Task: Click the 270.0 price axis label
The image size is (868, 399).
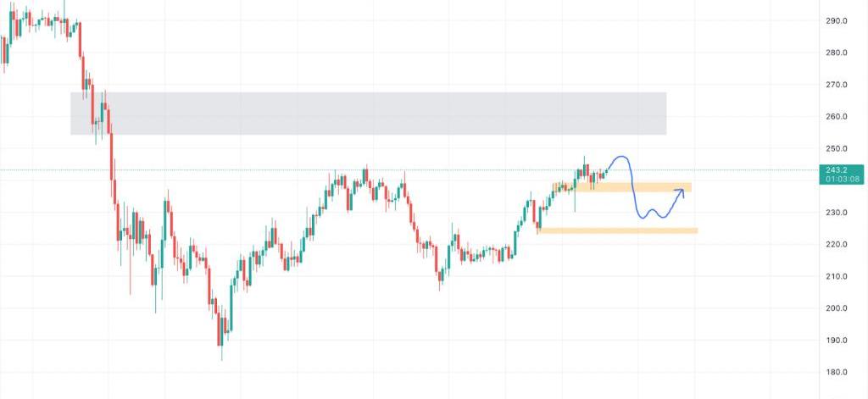Action: (837, 85)
